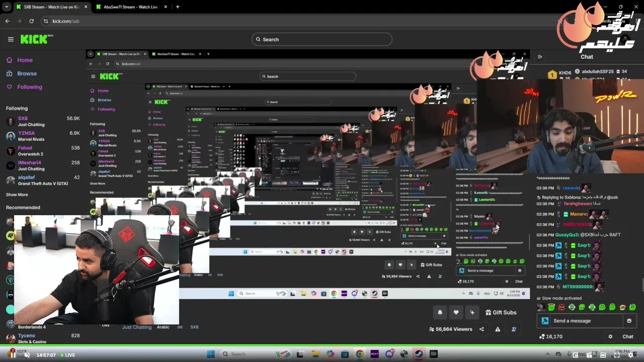644x362 pixels.
Task: Go back with the browser back arrow
Action: tap(7, 21)
